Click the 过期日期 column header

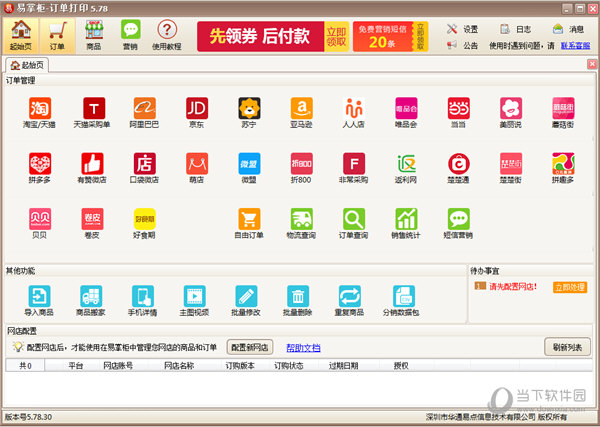point(343,366)
